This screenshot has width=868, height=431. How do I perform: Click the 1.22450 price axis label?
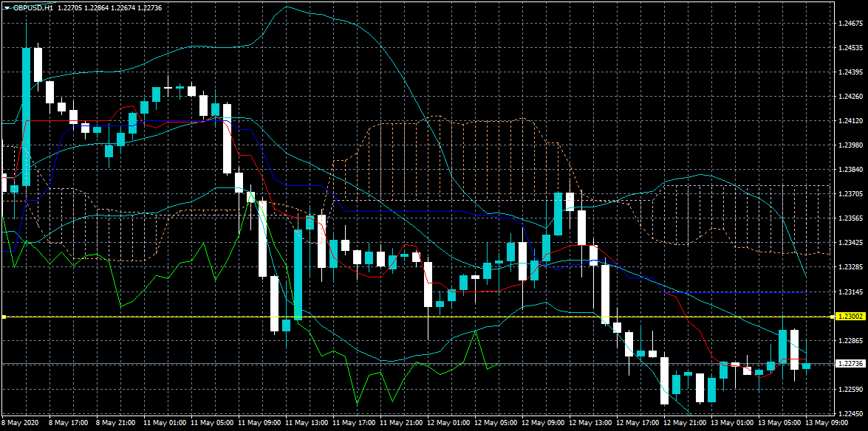coord(850,413)
